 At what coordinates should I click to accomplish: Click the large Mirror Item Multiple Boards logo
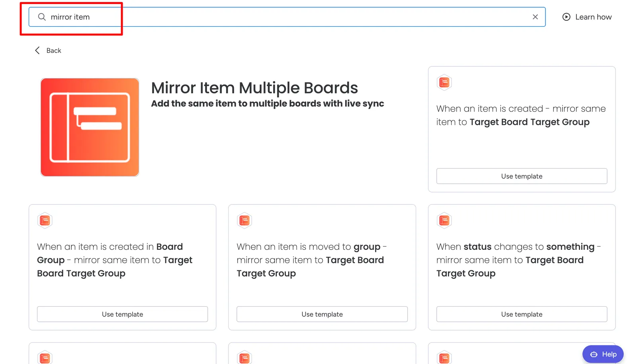(90, 127)
